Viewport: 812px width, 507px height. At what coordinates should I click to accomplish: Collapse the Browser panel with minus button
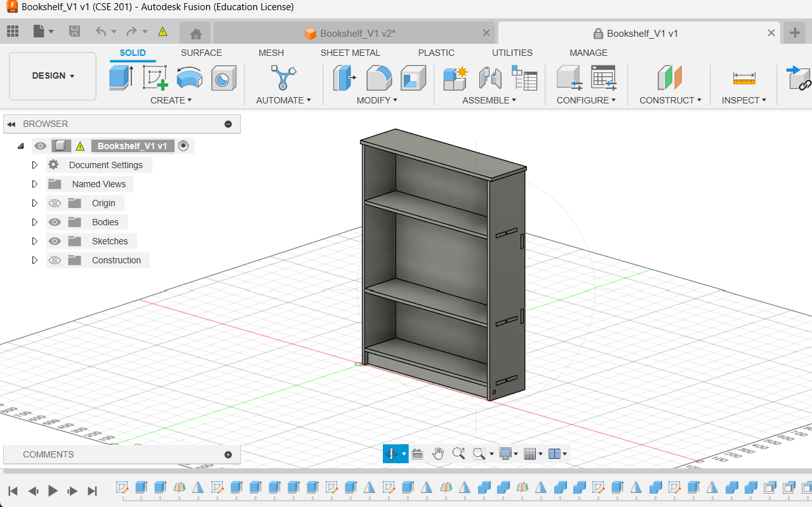[x=228, y=124]
